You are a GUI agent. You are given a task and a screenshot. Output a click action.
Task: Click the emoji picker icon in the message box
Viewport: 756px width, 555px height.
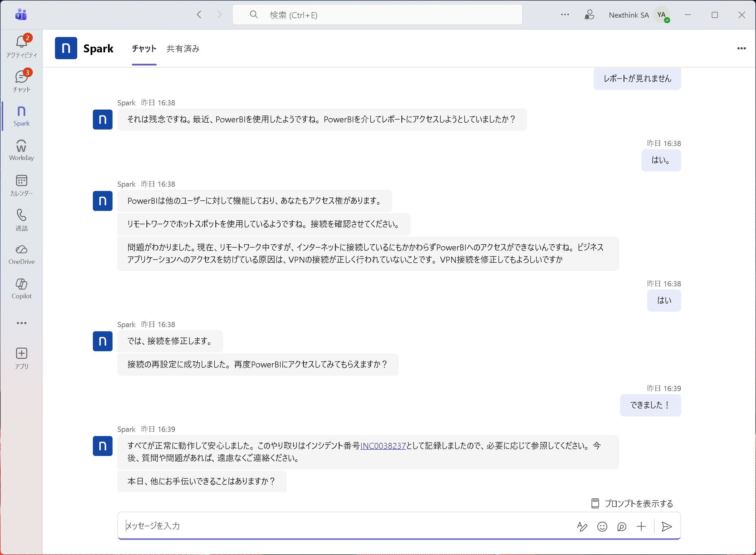point(602,527)
